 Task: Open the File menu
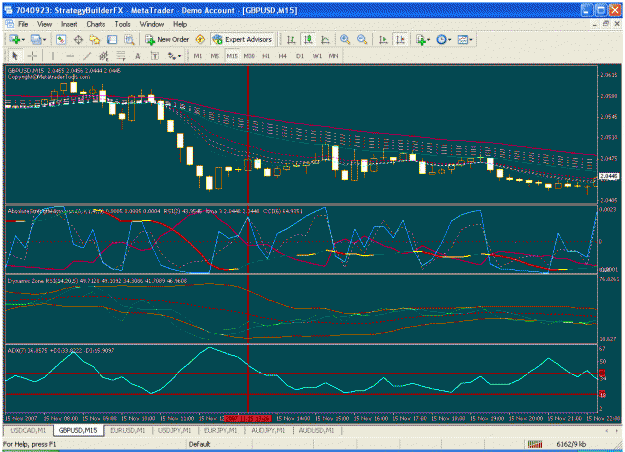tap(23, 24)
